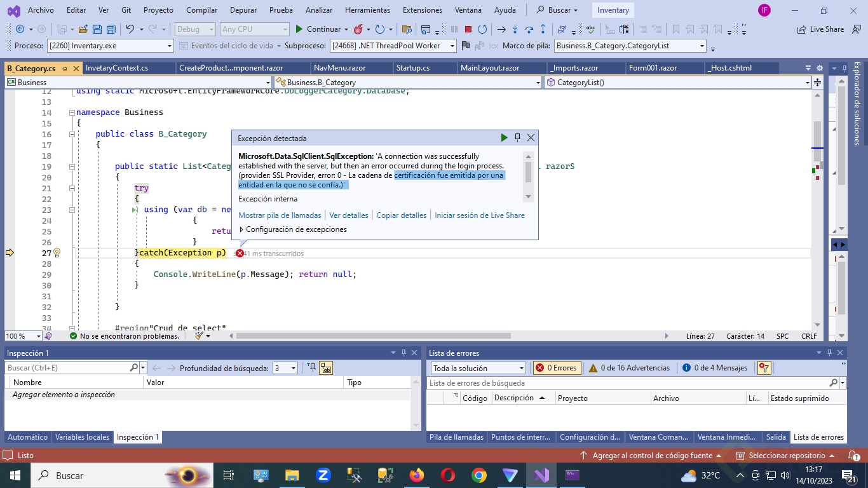Toggle the 0 de 16 Advertencias filter
868x488 pixels.
[629, 368]
